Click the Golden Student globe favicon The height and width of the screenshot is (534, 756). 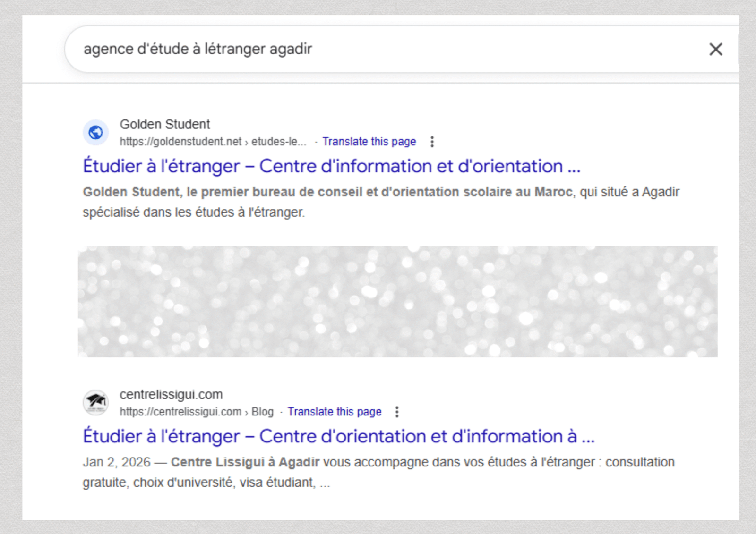click(95, 133)
